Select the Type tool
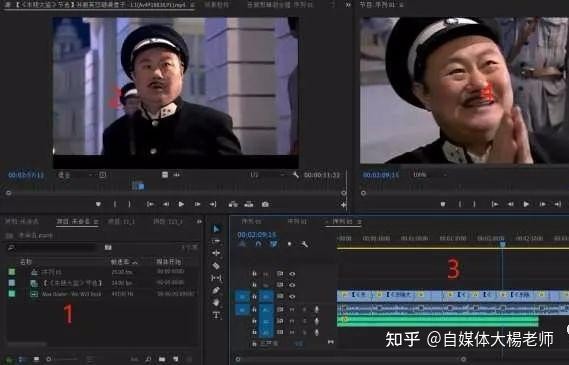The width and height of the screenshot is (569, 365). tap(216, 315)
